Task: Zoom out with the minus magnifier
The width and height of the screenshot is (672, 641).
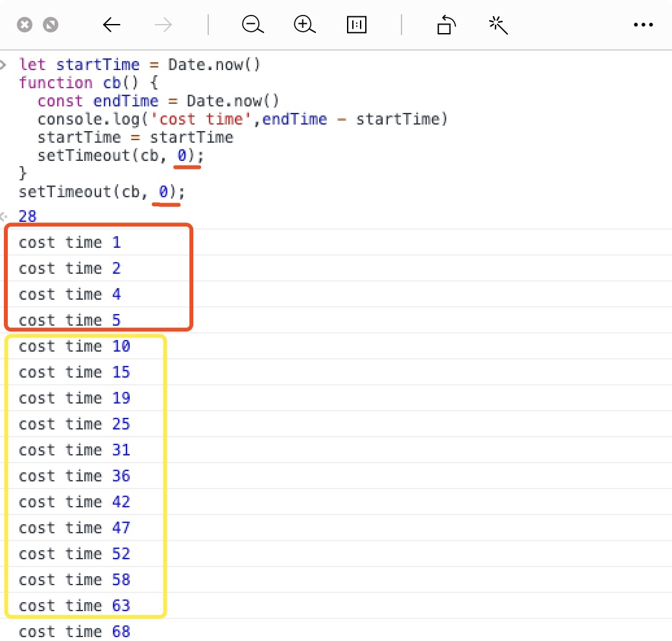Action: 252,25
